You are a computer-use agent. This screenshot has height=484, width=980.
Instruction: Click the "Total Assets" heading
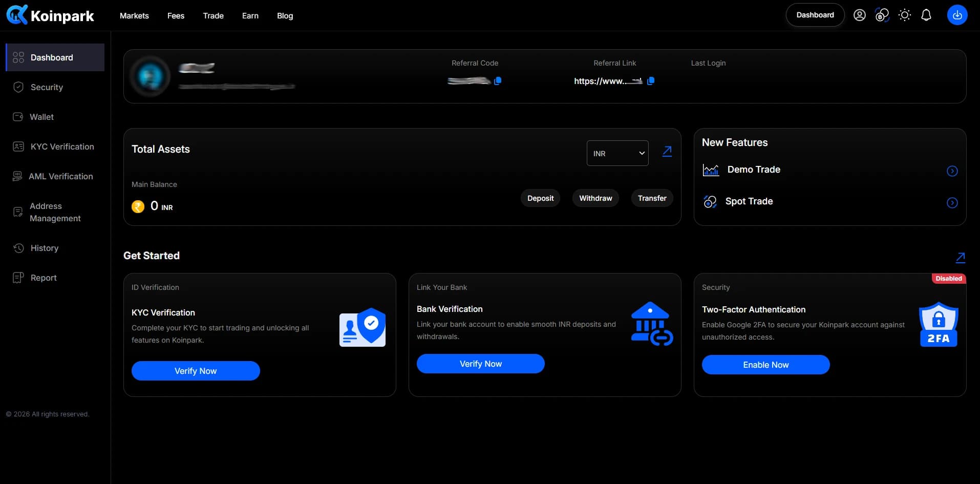(x=161, y=149)
